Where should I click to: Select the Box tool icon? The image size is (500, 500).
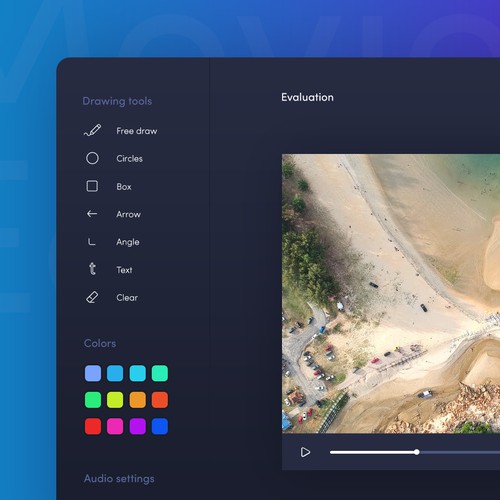point(92,186)
